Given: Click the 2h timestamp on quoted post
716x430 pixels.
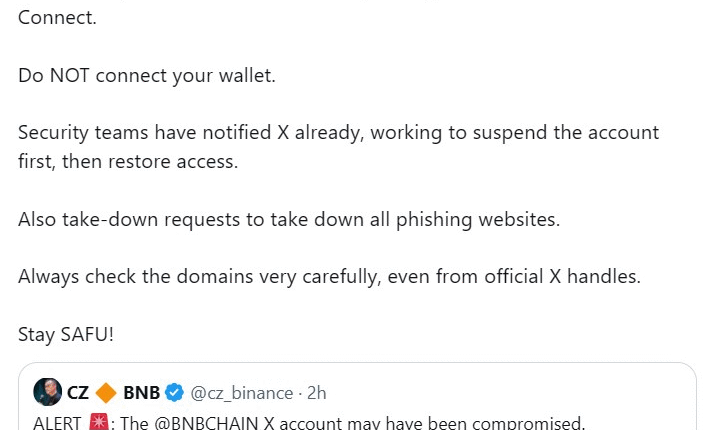Looking at the screenshot, I should (316, 393).
